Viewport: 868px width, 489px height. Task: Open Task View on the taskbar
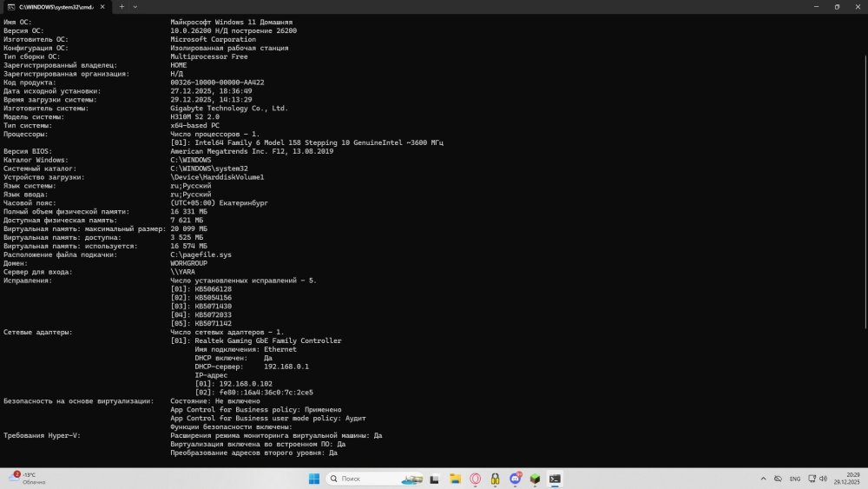pos(435,479)
